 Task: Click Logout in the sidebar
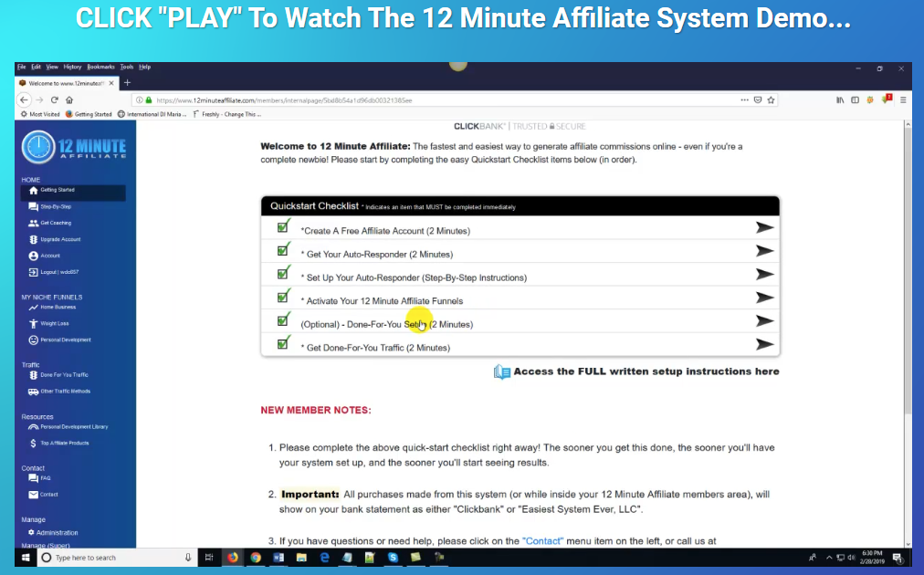coord(54,272)
